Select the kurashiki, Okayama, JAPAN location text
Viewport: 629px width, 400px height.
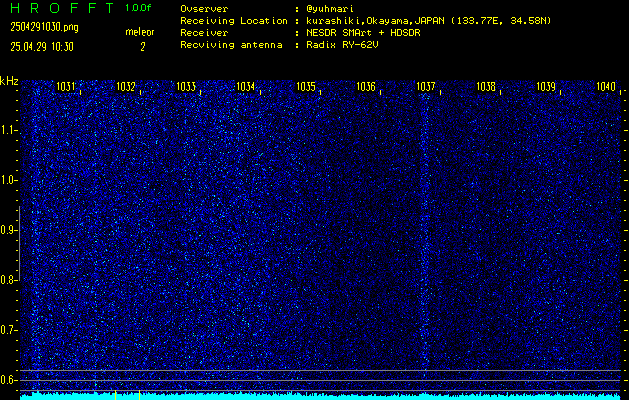click(428, 21)
